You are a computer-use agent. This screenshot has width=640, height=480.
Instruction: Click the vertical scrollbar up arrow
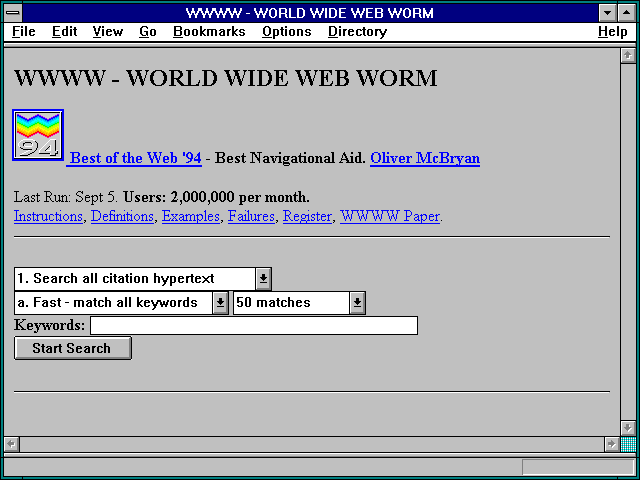[x=628, y=56]
